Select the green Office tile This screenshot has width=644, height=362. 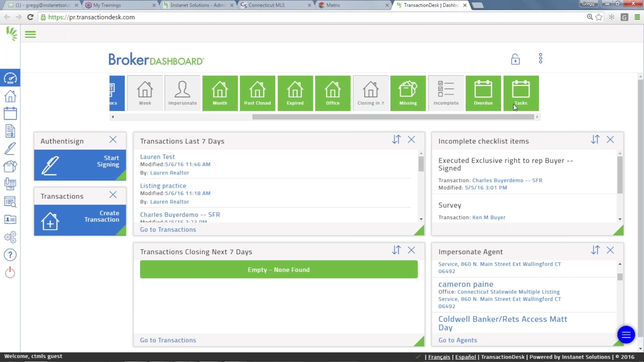[x=333, y=93]
